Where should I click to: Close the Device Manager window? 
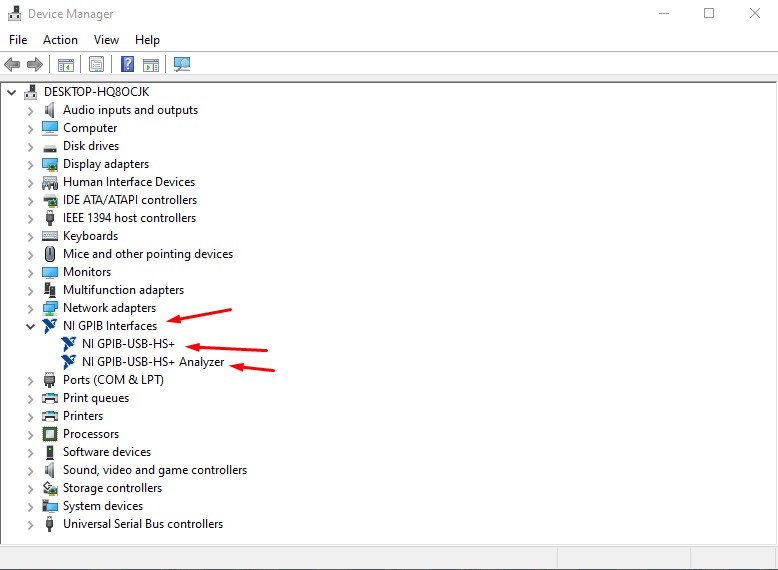(755, 13)
